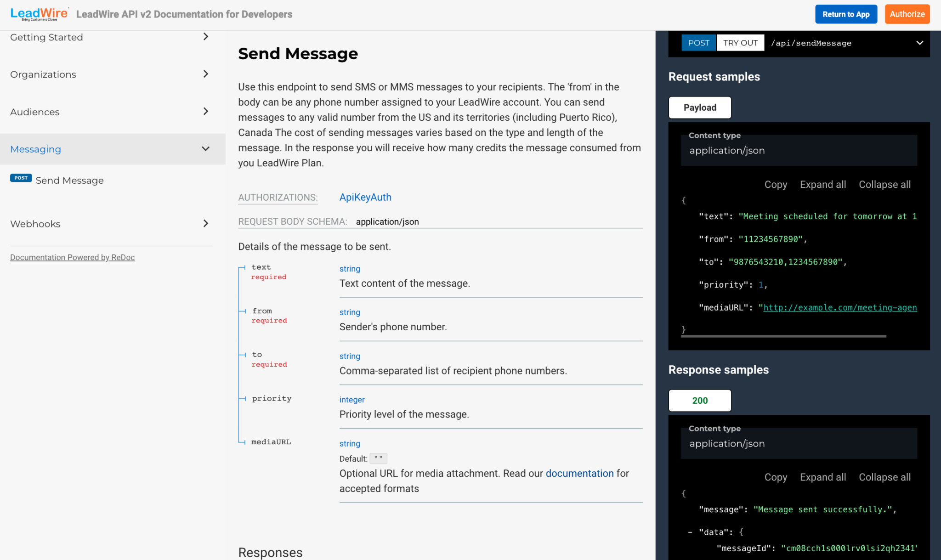Select the 200 response tab

(x=700, y=401)
